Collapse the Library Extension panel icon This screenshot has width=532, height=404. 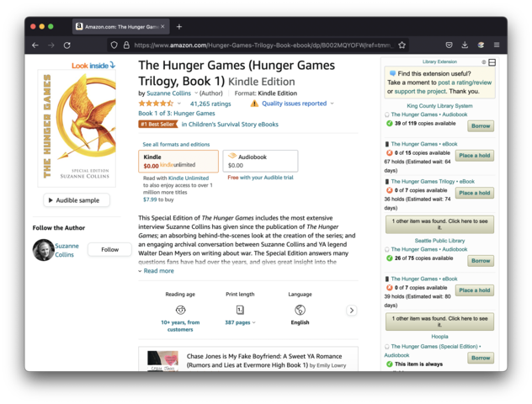coord(492,62)
